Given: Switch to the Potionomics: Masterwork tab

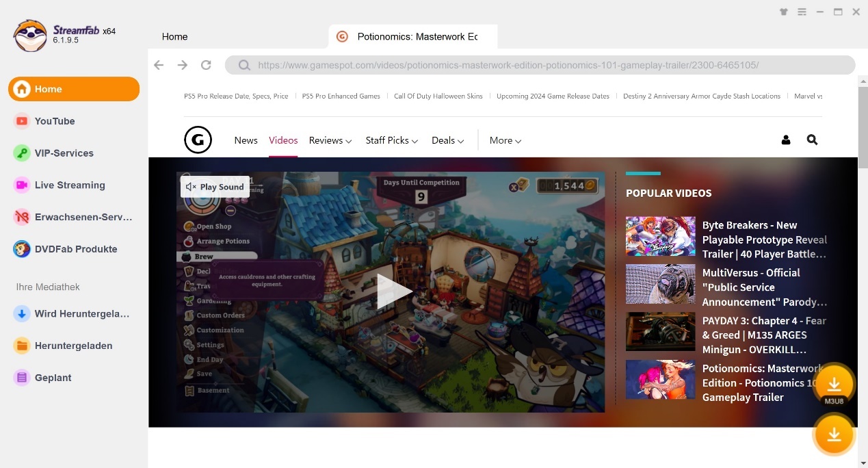Looking at the screenshot, I should (413, 36).
